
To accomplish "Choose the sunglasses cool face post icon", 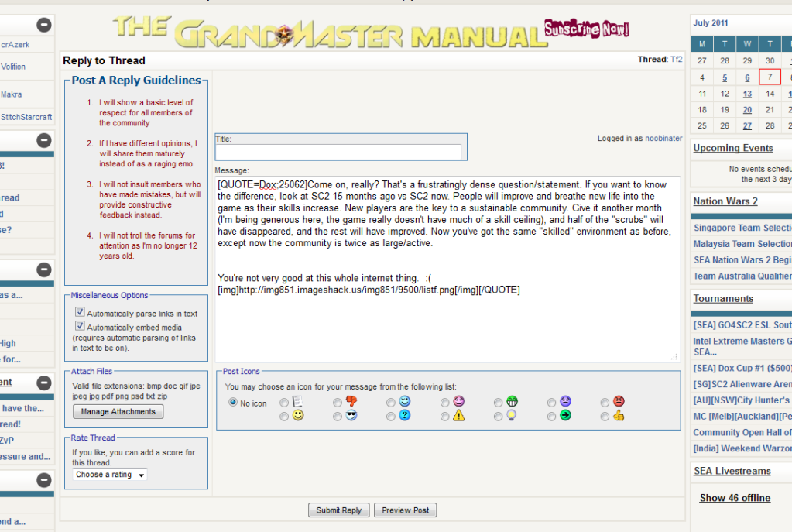I will 338,417.
